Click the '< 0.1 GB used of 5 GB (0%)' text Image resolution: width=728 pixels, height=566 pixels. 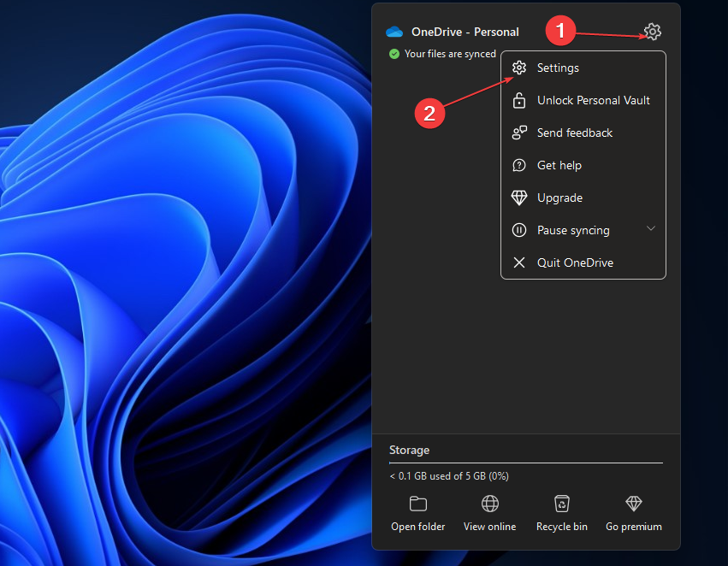449,476
